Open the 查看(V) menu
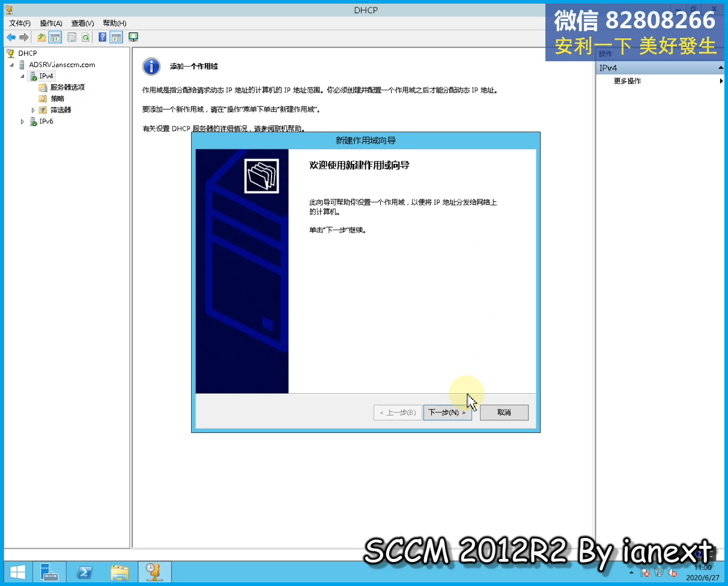Viewport: 728px width, 586px height. point(82,23)
